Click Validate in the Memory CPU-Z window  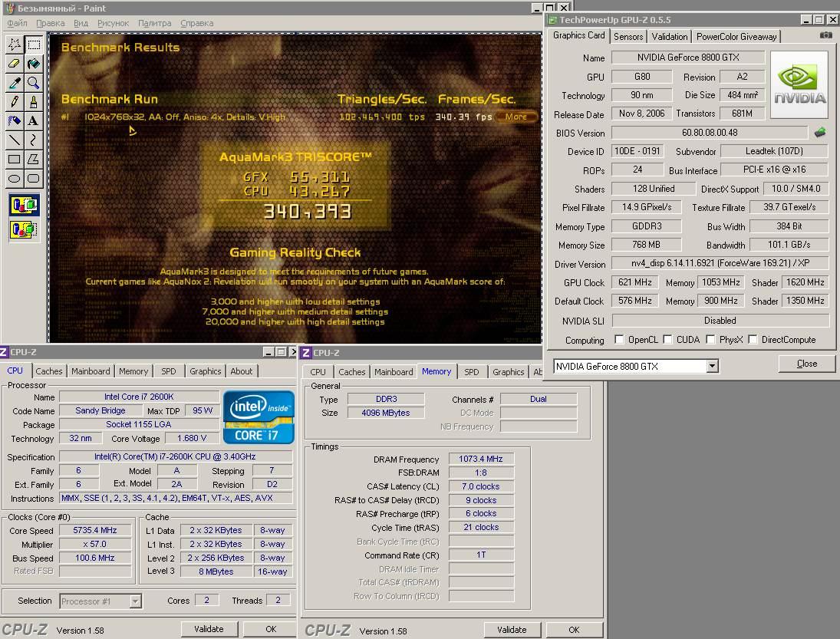tap(512, 630)
